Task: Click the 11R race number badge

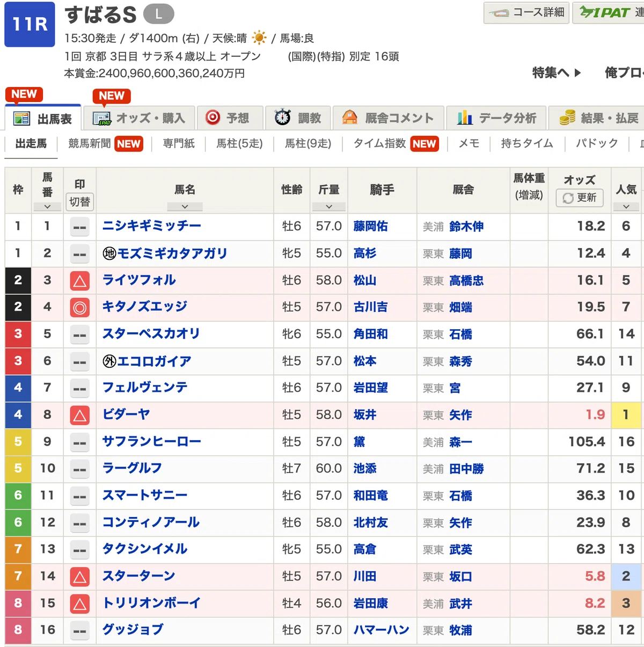Action: point(30,25)
